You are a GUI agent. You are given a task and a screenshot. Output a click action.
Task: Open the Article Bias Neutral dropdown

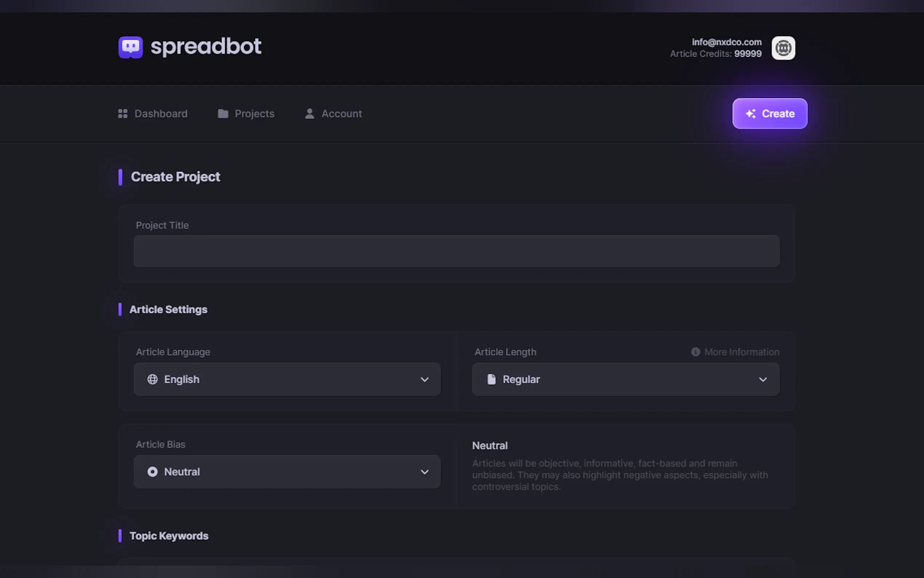coord(287,472)
